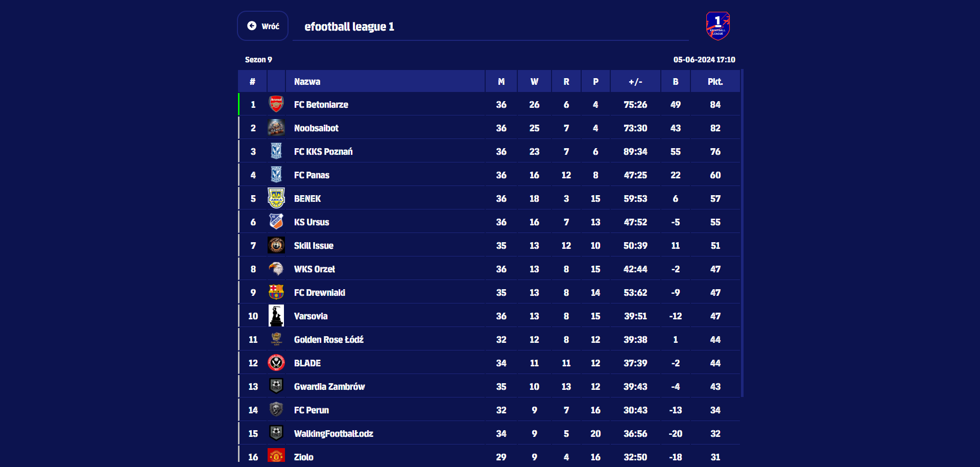Click the Noobsaibot team avatar

[x=276, y=128]
